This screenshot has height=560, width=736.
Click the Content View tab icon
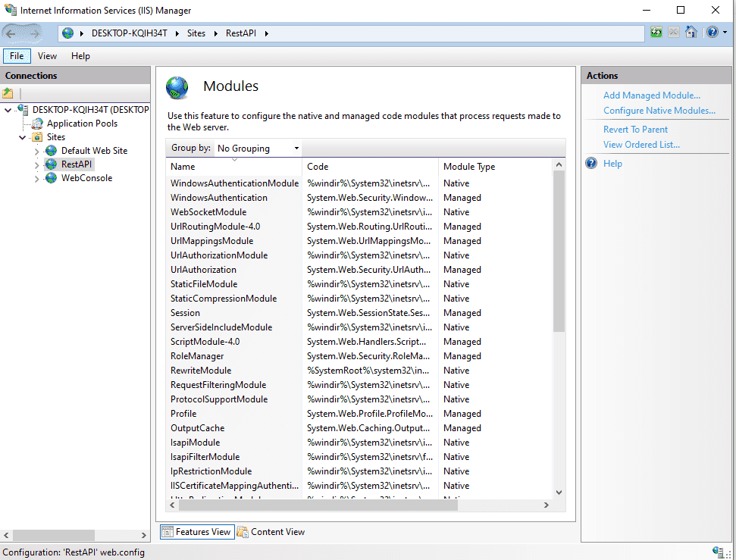coord(243,532)
